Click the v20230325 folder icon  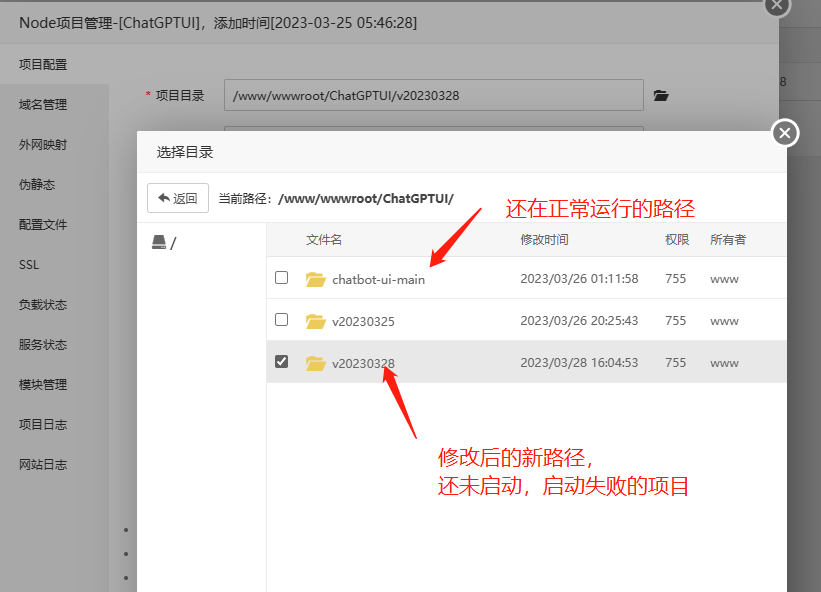click(316, 321)
